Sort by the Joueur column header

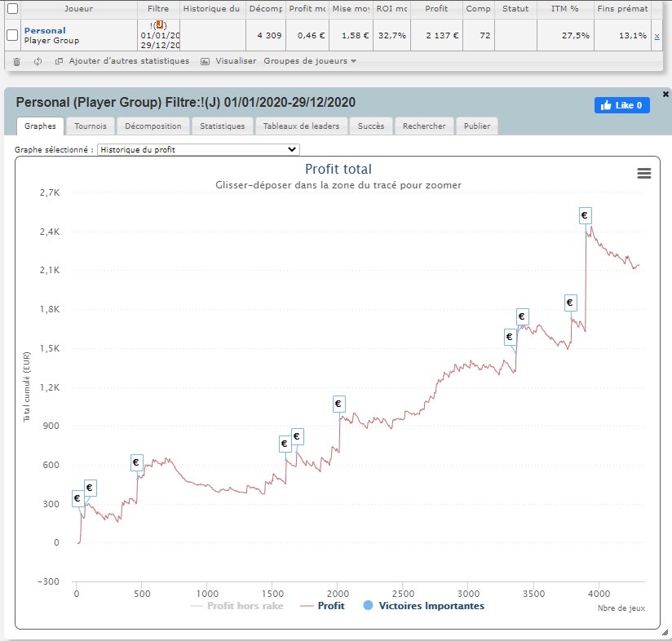(x=79, y=9)
